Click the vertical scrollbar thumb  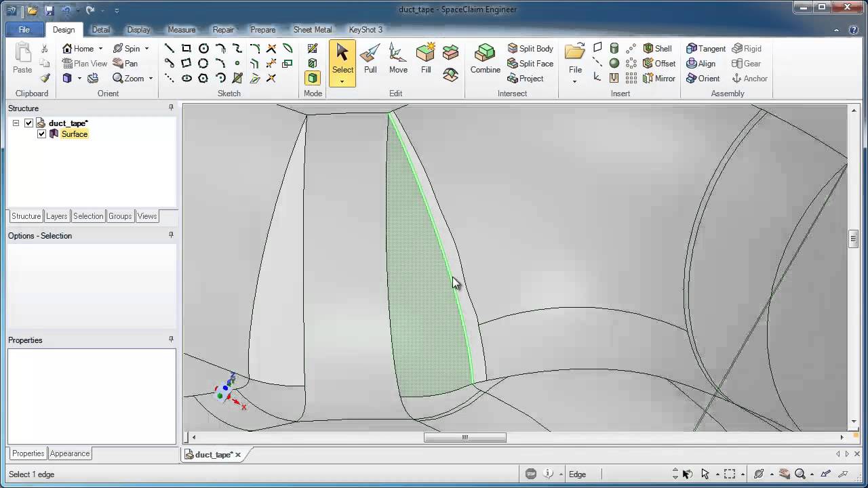tap(854, 239)
